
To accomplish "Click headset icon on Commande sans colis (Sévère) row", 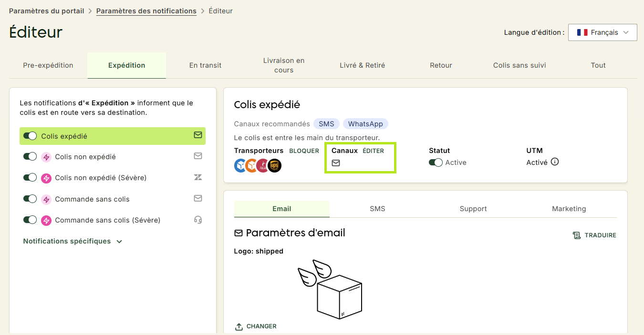I will (x=198, y=220).
